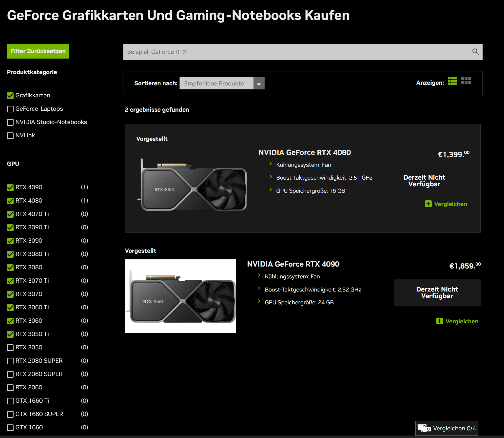
Task: Check the RTX 3050 GPU filter
Action: [10, 348]
